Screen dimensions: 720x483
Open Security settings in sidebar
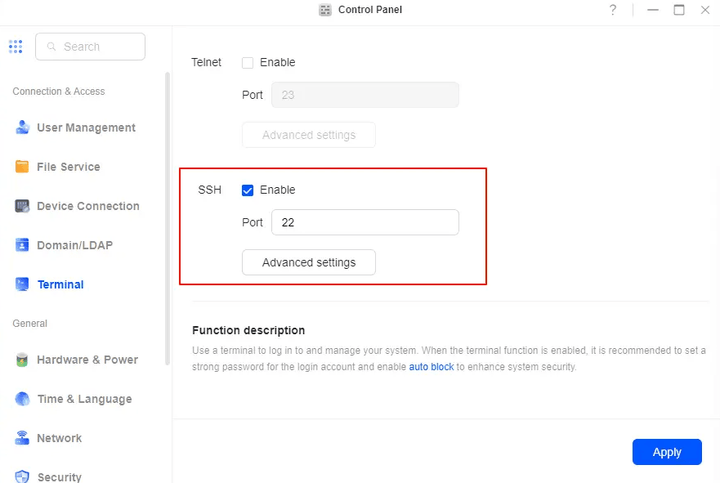pos(59,477)
